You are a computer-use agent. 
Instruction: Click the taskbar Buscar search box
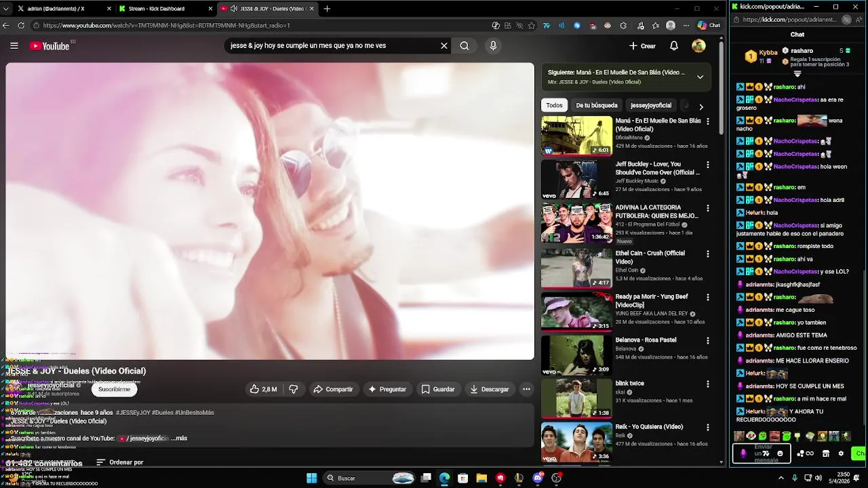pyautogui.click(x=370, y=478)
